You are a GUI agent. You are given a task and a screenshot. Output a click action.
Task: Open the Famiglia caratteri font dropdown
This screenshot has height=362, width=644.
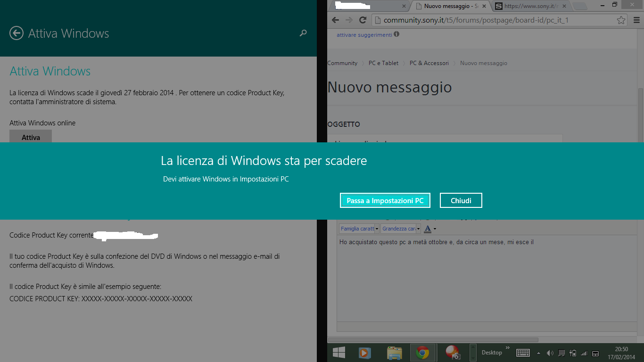pos(359,229)
